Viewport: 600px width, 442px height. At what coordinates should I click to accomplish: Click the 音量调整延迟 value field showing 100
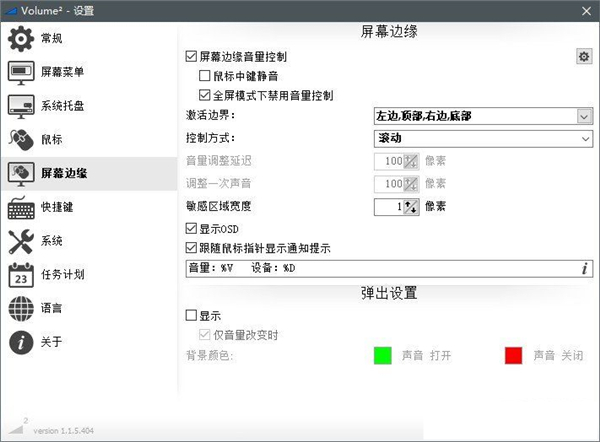tap(388, 161)
